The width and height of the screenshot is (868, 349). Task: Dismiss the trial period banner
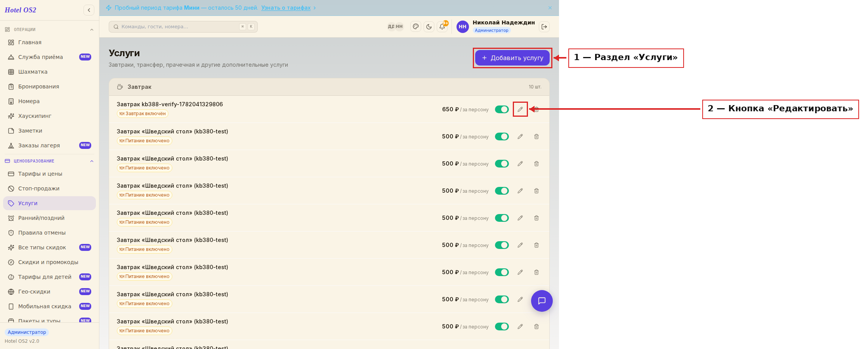pos(550,8)
